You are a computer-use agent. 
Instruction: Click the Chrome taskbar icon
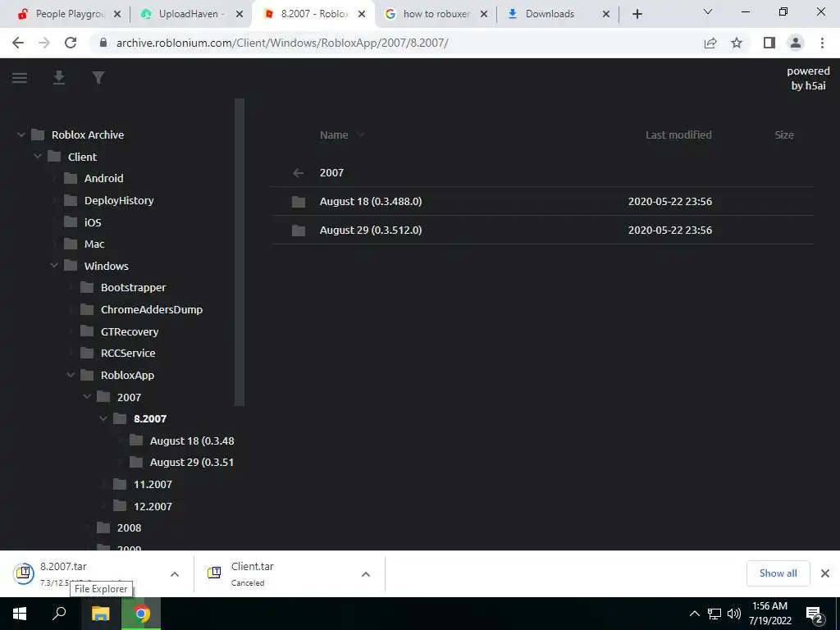tap(141, 614)
